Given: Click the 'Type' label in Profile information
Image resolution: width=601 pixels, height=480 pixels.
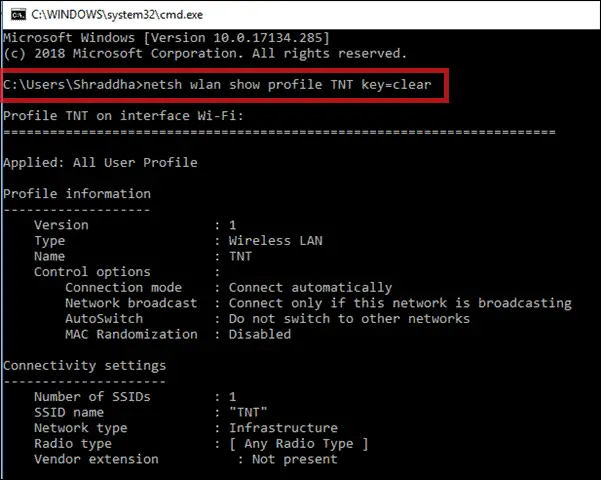Looking at the screenshot, I should point(50,241).
